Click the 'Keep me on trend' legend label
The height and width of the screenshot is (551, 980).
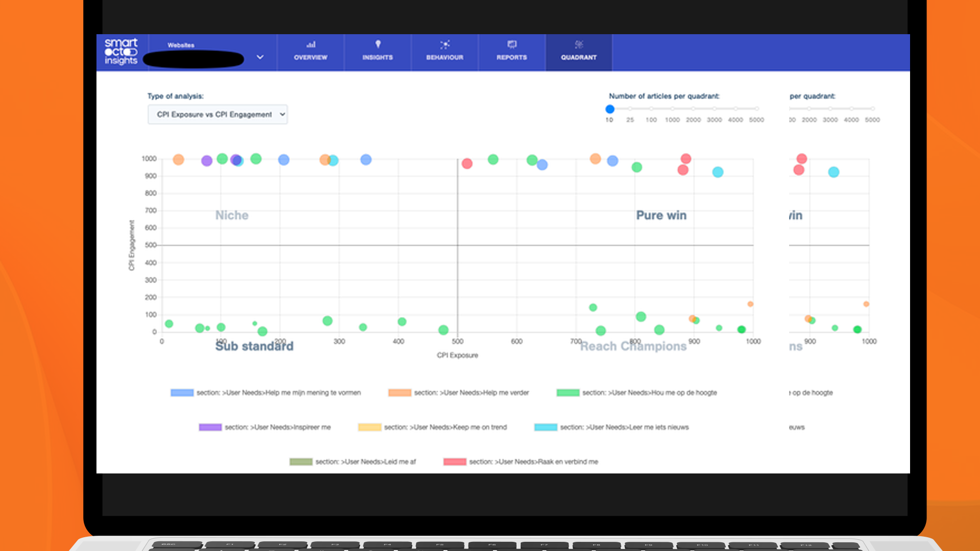pos(445,428)
